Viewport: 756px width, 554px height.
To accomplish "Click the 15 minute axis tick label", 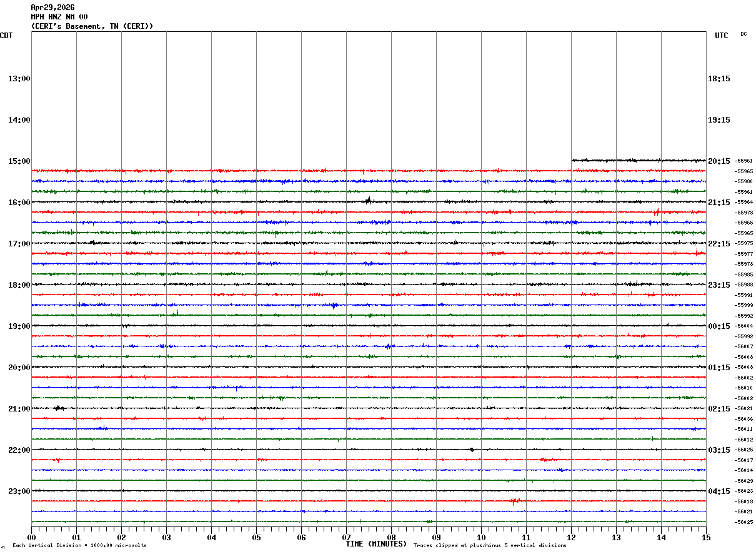I will (706, 537).
